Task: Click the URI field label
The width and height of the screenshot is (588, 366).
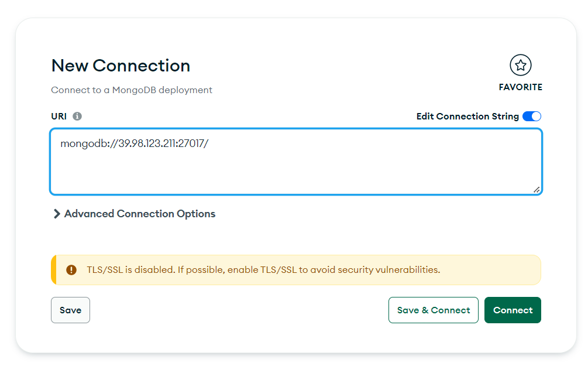Action: pos(59,117)
